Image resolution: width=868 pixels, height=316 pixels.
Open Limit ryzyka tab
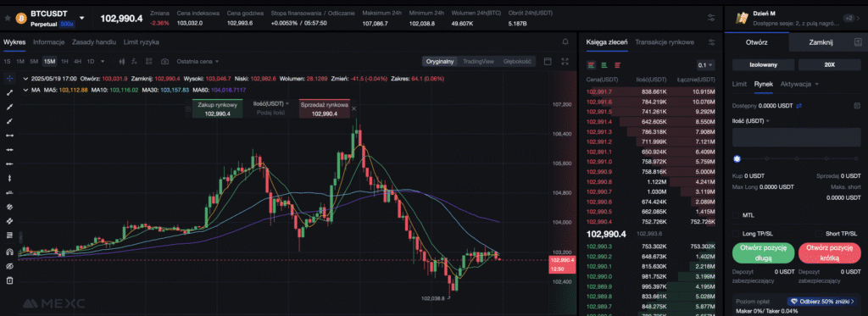142,42
